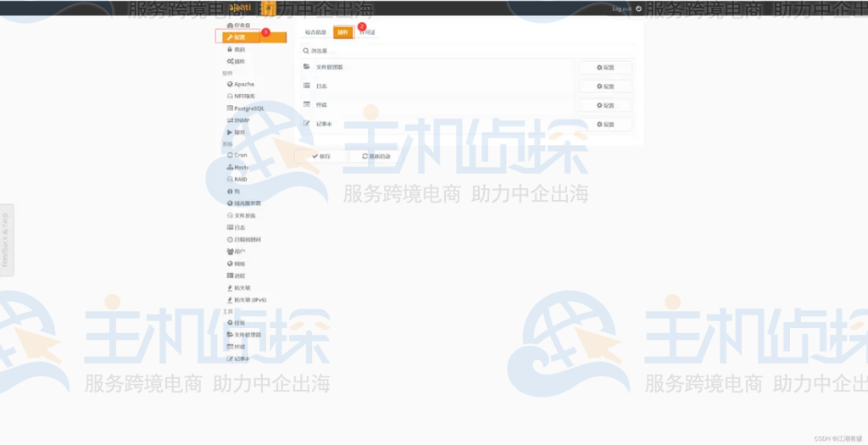Select 终端 row in plugin list

click(437, 104)
